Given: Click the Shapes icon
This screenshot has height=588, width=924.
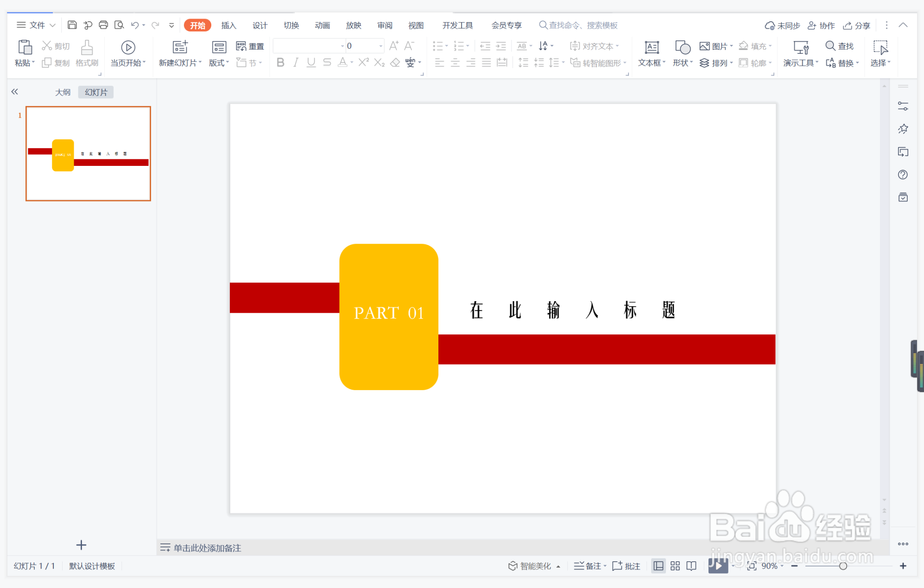Looking at the screenshot, I should pyautogui.click(x=682, y=47).
